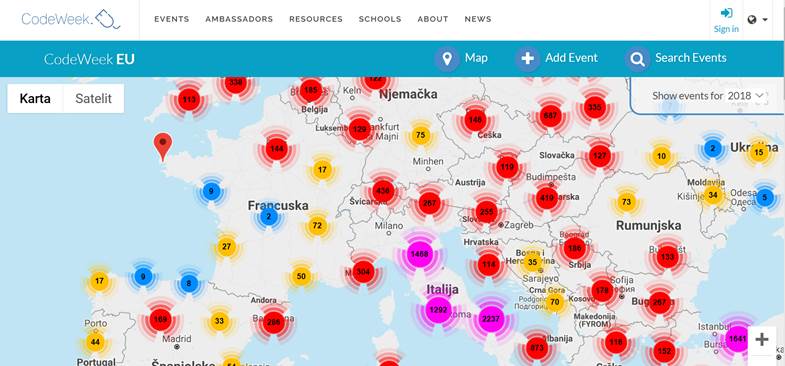Click the yellow cluster marked 75
Screen dimensions: 785x366
click(x=421, y=135)
